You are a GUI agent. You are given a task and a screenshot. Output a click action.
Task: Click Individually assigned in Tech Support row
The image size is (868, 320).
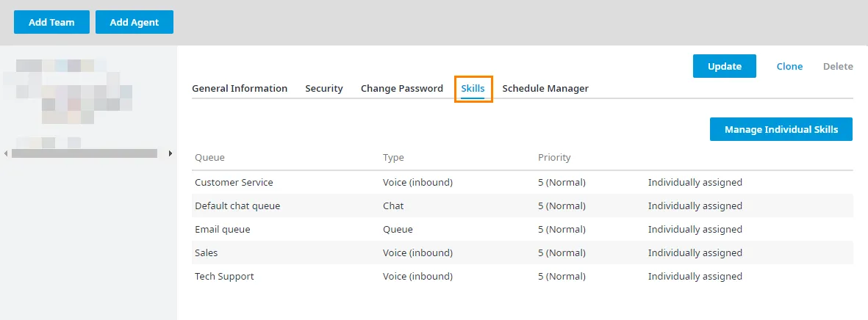(695, 277)
